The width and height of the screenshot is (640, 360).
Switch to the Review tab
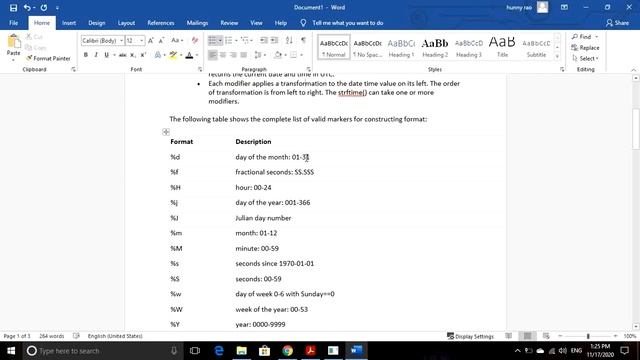tap(229, 23)
